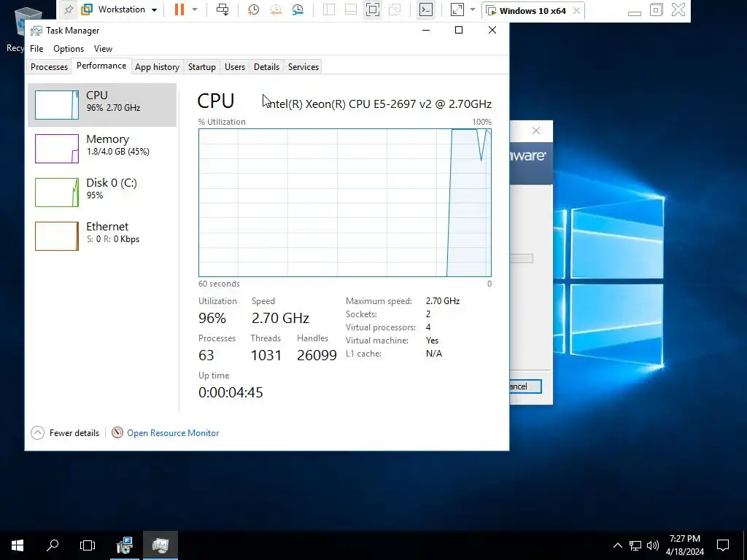Open the Details tab
747x560 pixels.
pyautogui.click(x=266, y=67)
